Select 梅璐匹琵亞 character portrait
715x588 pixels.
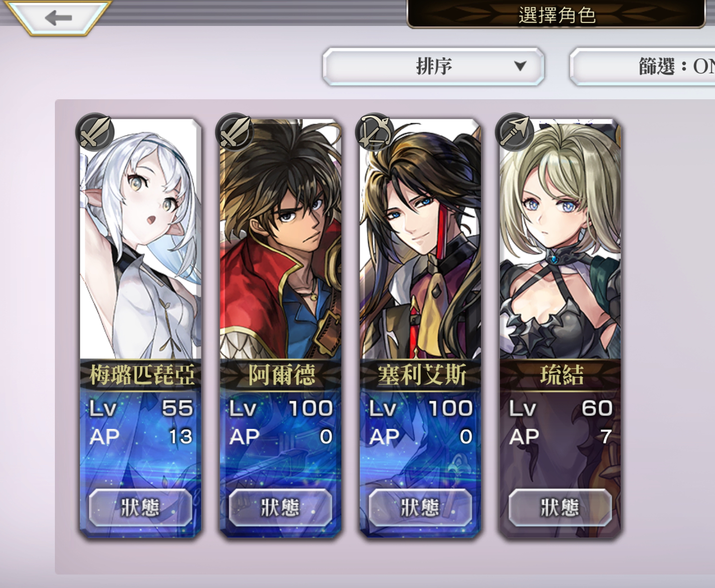(140, 239)
